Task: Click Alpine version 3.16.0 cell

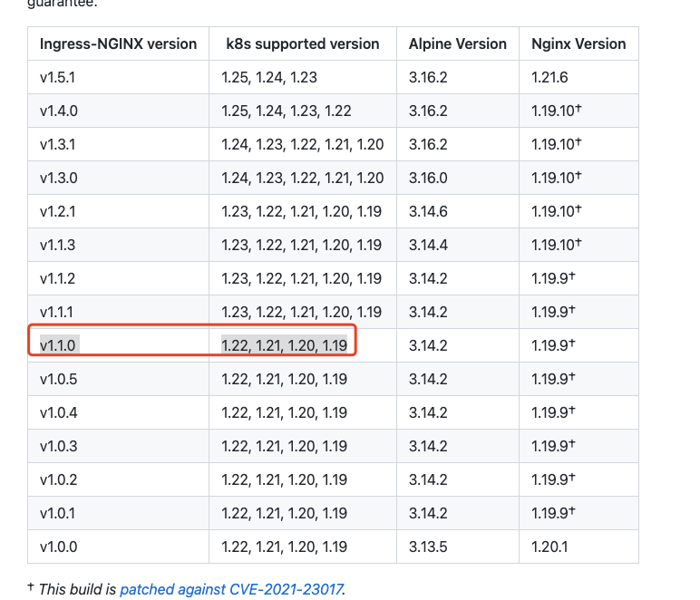Action: (x=458, y=178)
